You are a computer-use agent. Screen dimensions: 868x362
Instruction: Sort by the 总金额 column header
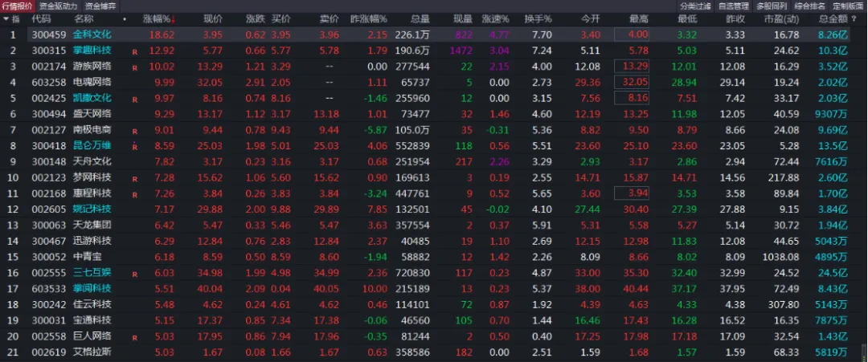tap(833, 18)
